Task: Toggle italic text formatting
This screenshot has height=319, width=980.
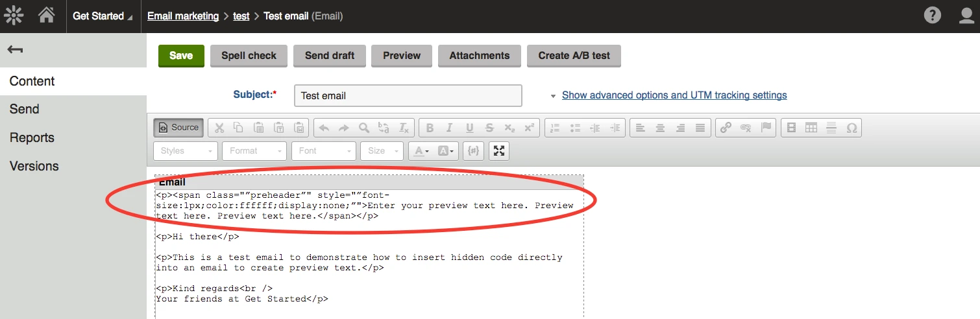Action: (x=449, y=128)
